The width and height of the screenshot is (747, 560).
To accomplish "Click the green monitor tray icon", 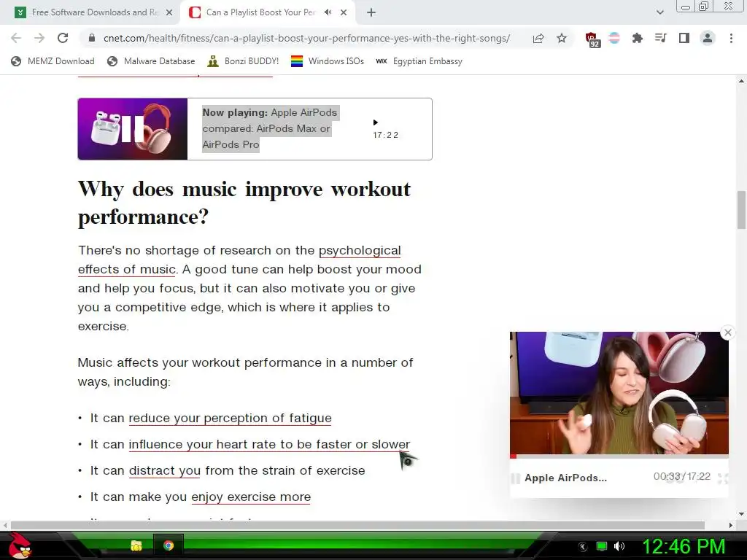I will click(602, 546).
